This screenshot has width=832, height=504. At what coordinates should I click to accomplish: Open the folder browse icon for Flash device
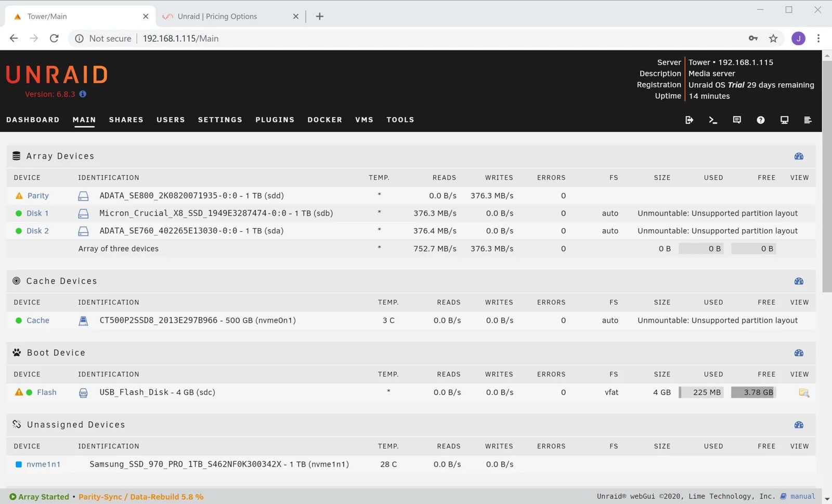[804, 393]
